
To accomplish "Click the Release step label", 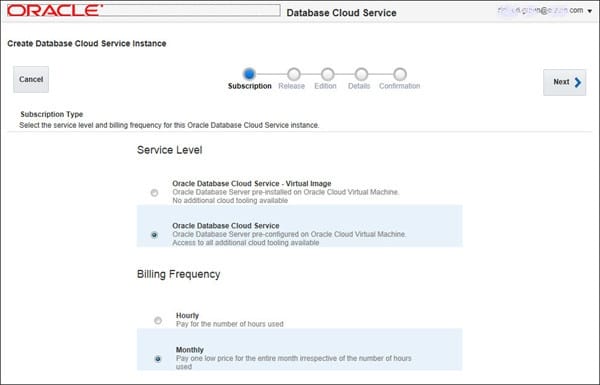I will [x=292, y=86].
